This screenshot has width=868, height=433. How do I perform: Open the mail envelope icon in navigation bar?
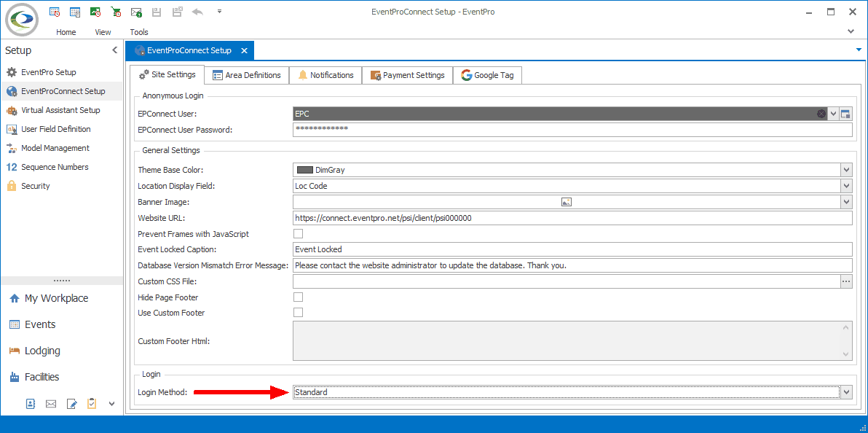(51, 404)
